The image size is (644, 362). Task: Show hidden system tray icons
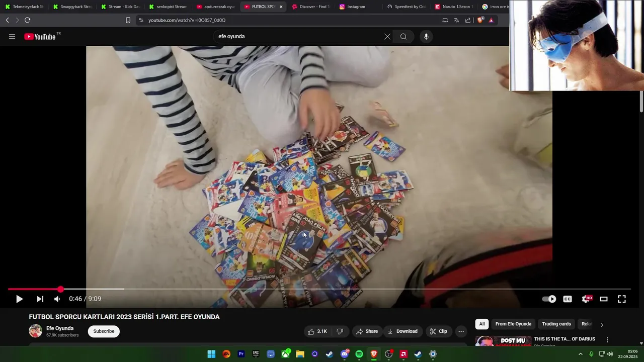tap(580, 354)
